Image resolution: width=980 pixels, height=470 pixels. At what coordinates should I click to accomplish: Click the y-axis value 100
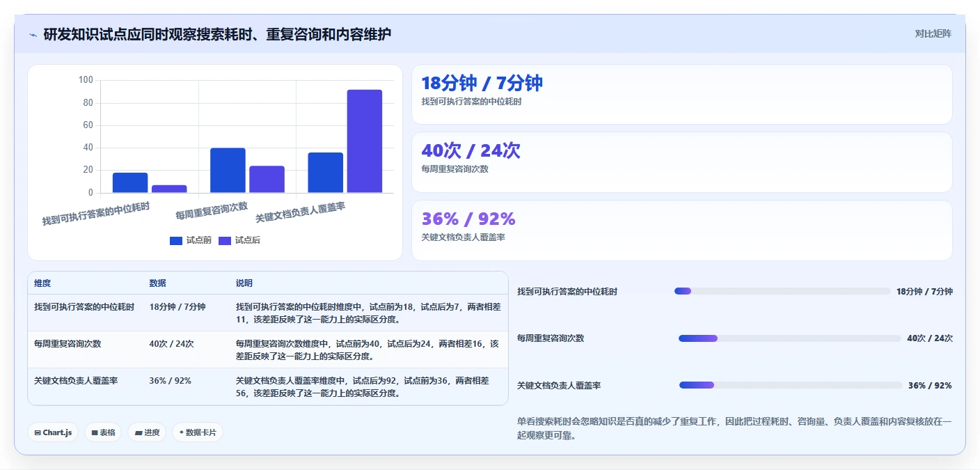[86, 80]
